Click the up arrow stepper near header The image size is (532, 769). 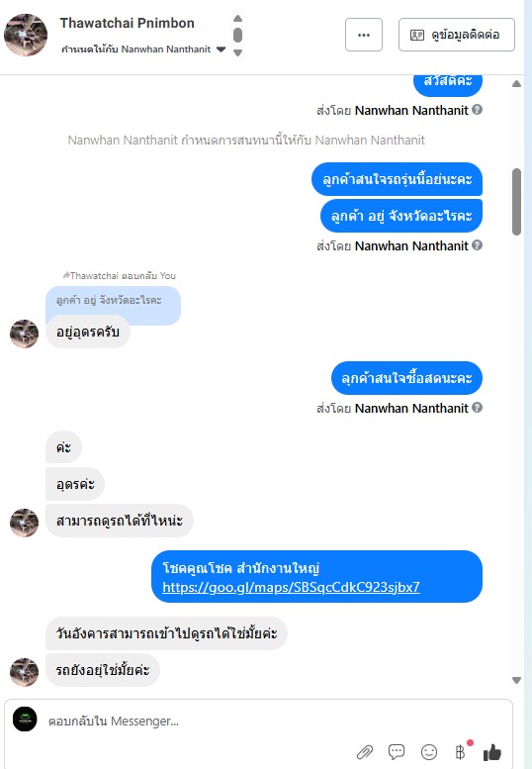tap(237, 18)
